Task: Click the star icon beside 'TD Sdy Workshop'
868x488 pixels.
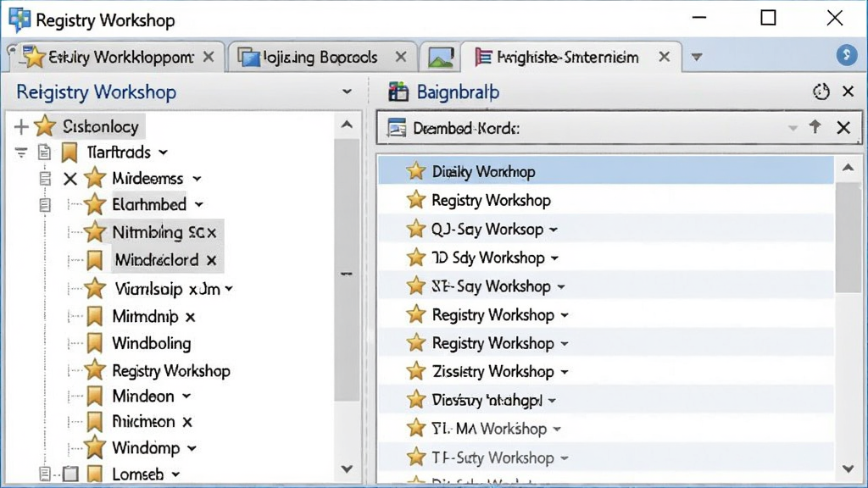Action: tap(415, 258)
